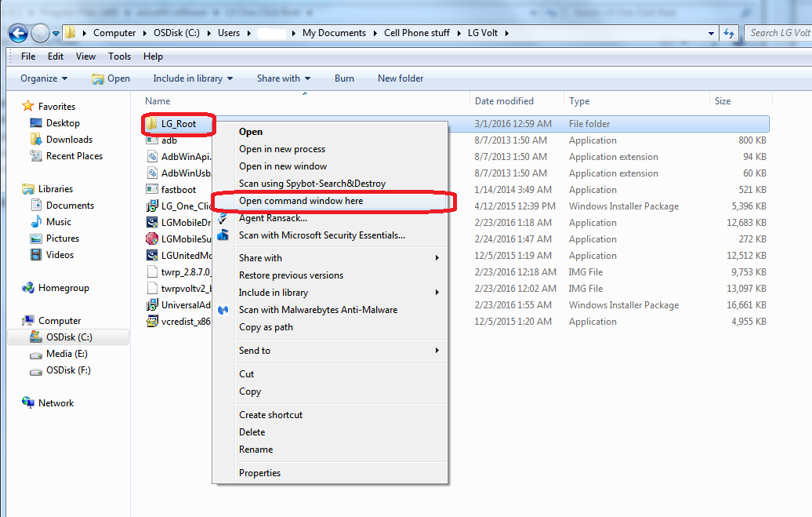Open the File menu

(x=28, y=56)
